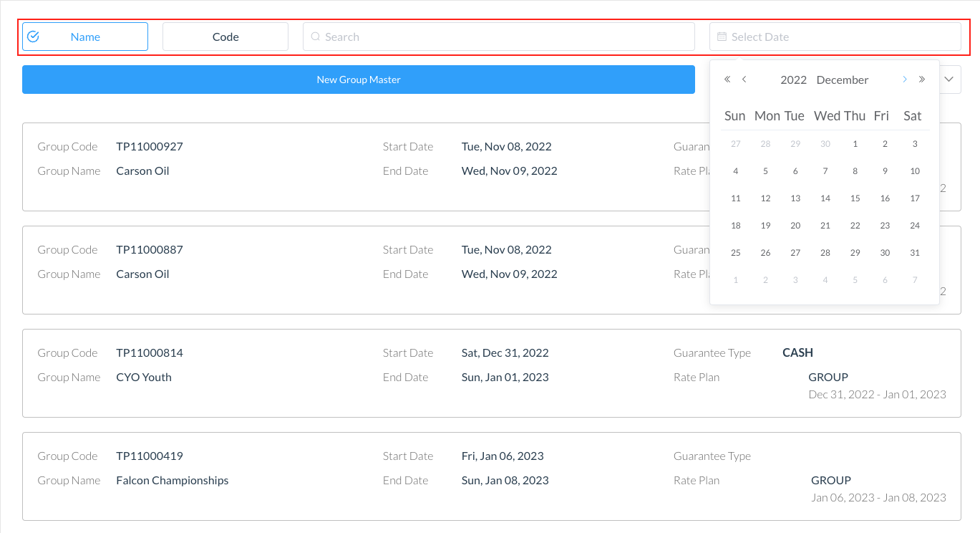Screen dimensions: 980x533
Task: Open the year 2022 selector
Action: pos(793,80)
